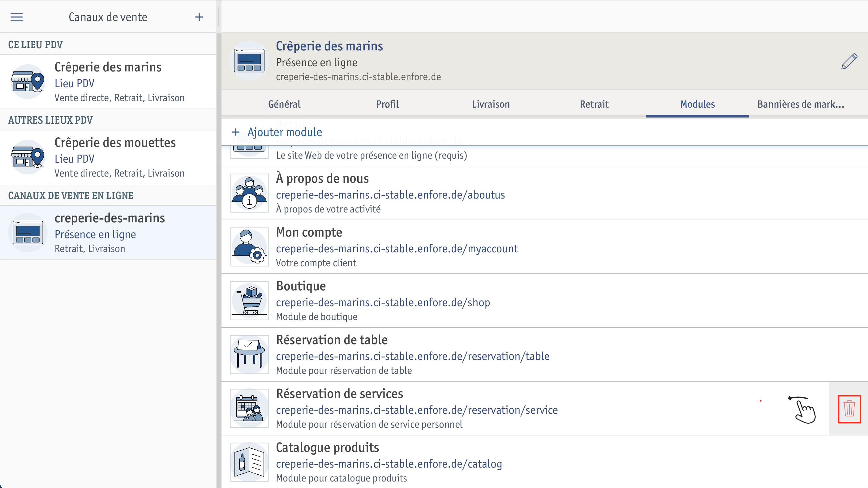
Task: Click the plus icon next to Ajouter module
Action: pos(235,132)
